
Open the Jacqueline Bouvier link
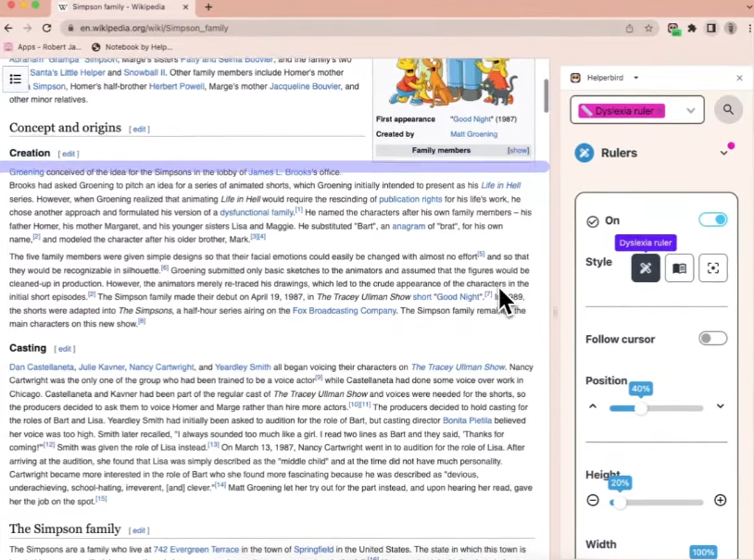305,86
